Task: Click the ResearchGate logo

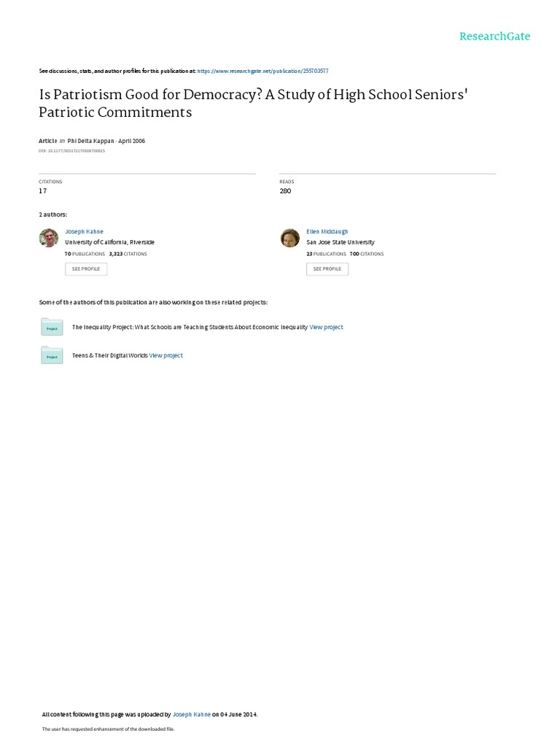Action: (x=494, y=36)
